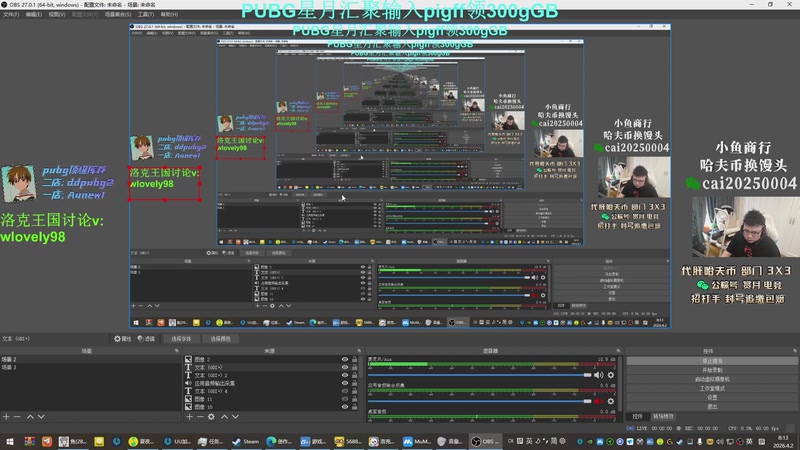
Task: Click 退出 to exit OBS
Action: point(712,407)
